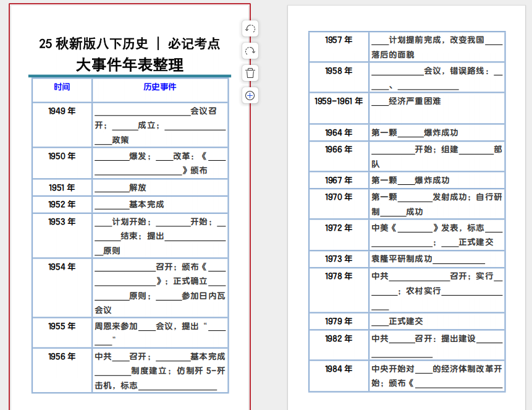Click the 时间 column header
Viewport: 532px width, 410px height.
[62, 87]
